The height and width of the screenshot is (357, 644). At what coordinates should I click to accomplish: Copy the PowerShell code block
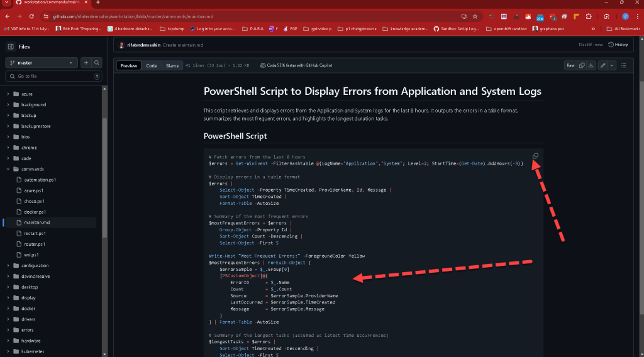coord(535,156)
